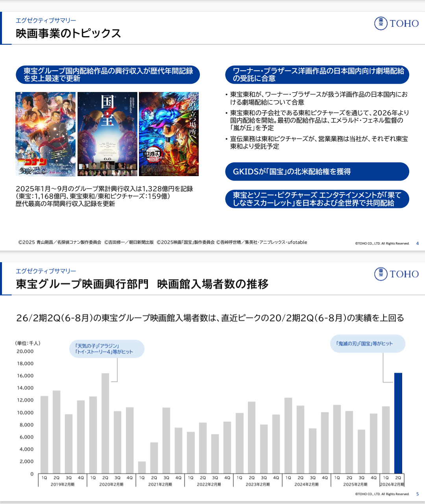Click the 映画事業のトピックス slide title
The height and width of the screenshot is (504, 425).
pyautogui.click(x=68, y=33)
